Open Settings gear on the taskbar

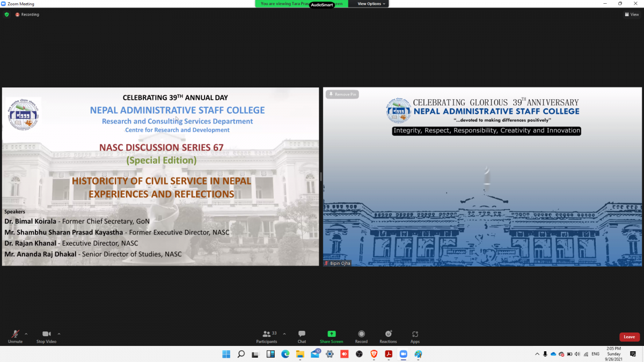click(330, 354)
